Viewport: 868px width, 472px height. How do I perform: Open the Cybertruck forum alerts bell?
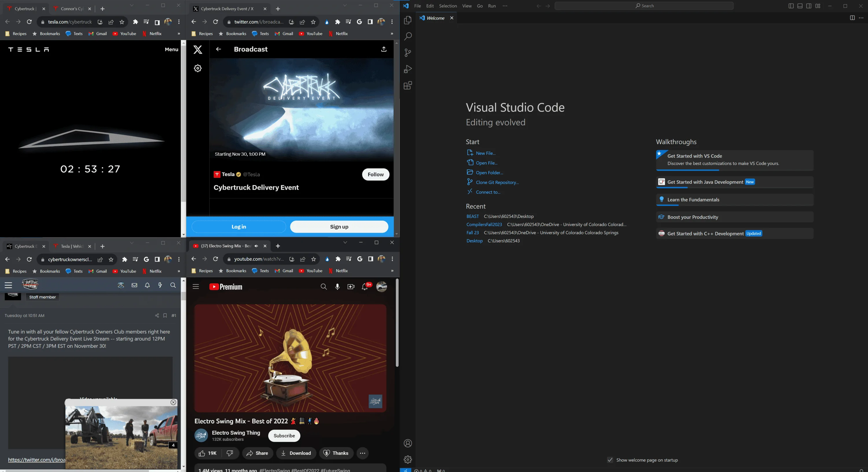147,285
